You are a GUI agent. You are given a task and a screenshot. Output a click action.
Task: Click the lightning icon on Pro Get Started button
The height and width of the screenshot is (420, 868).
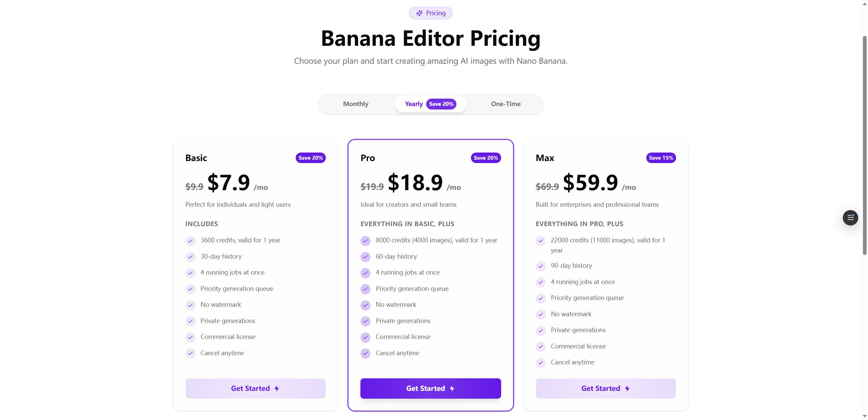[x=451, y=388]
